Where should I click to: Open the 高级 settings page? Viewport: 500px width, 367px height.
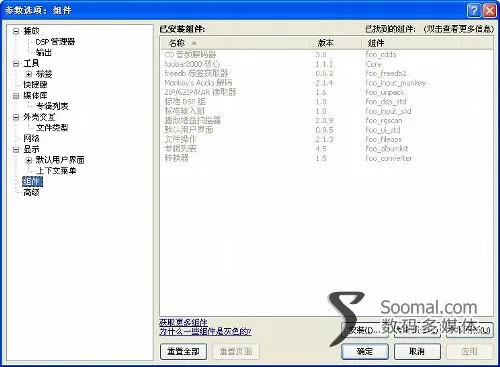click(31, 192)
